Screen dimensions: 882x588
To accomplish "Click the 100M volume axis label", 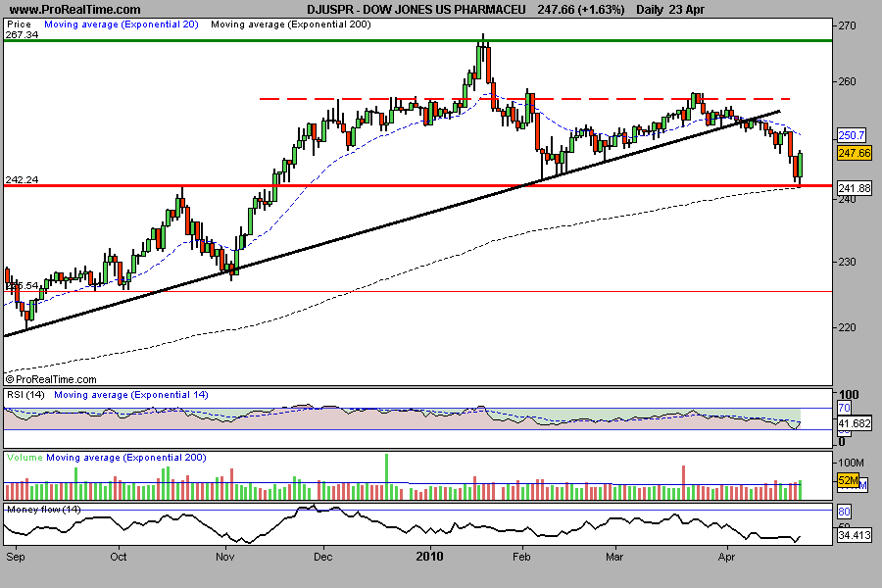I will [851, 464].
